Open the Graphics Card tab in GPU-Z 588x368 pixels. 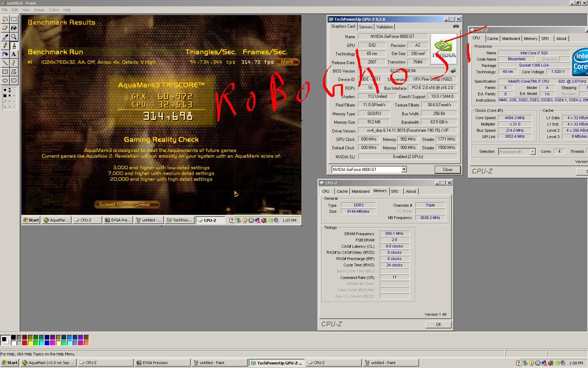[343, 26]
